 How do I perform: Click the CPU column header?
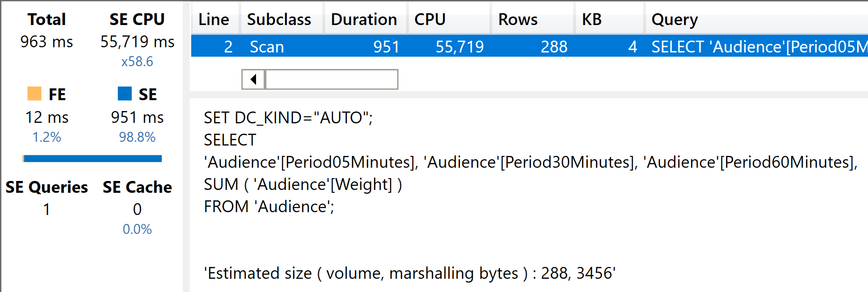[x=430, y=20]
